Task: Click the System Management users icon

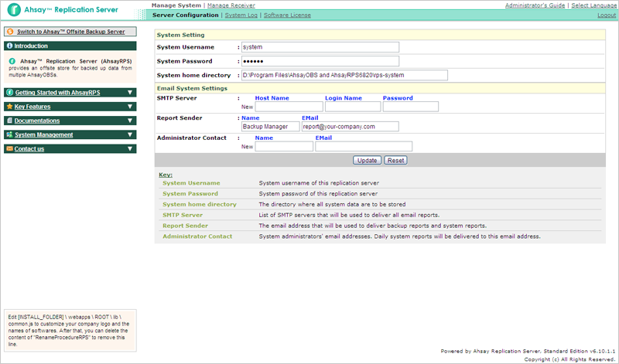Action: pos(10,135)
